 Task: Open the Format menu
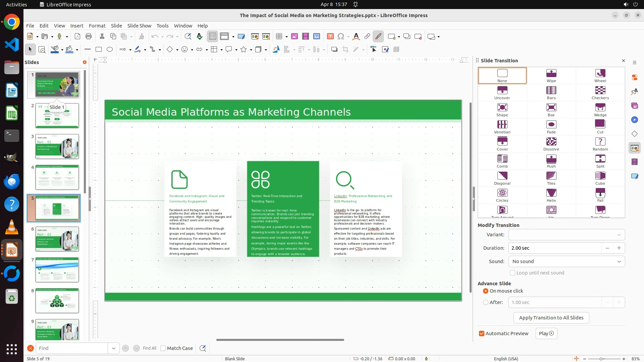click(97, 26)
